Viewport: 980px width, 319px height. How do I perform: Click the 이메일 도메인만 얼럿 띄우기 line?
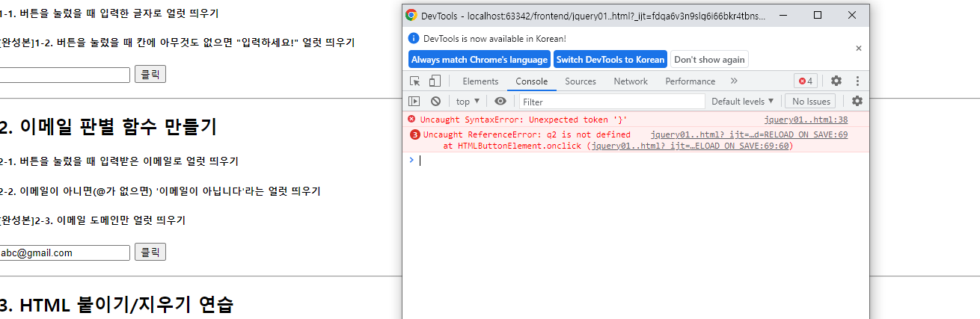(x=92, y=220)
